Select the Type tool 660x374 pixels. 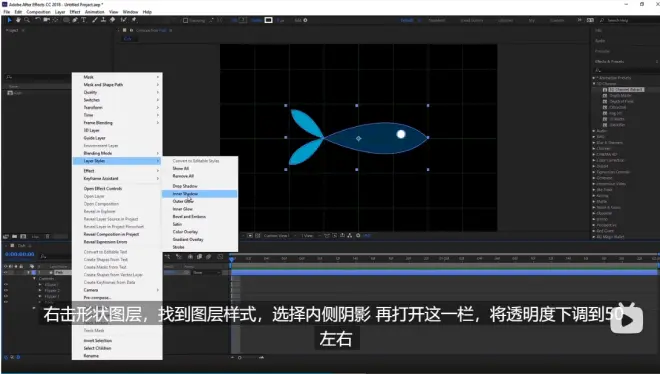pyautogui.click(x=83, y=20)
